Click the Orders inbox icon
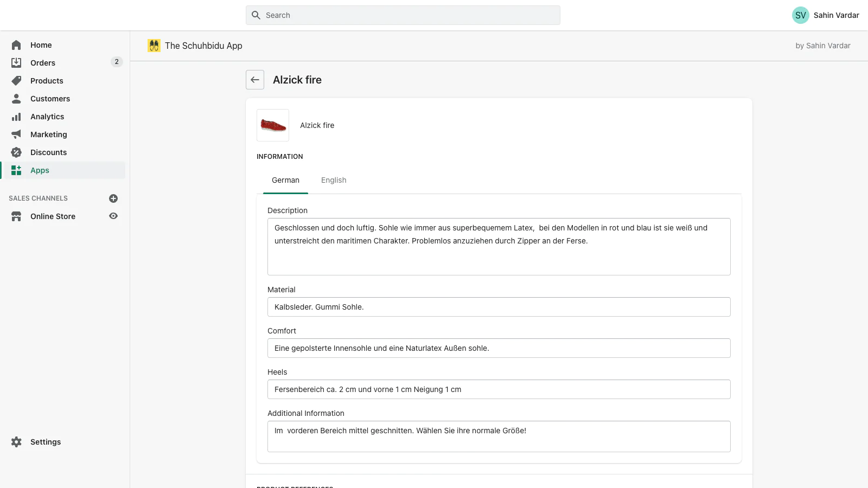 (16, 63)
